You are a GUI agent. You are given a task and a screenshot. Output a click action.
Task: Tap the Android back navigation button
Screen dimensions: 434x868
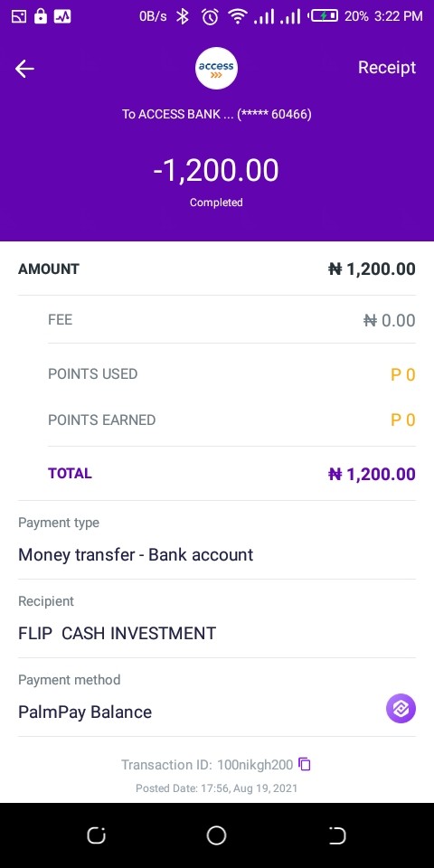(x=96, y=835)
